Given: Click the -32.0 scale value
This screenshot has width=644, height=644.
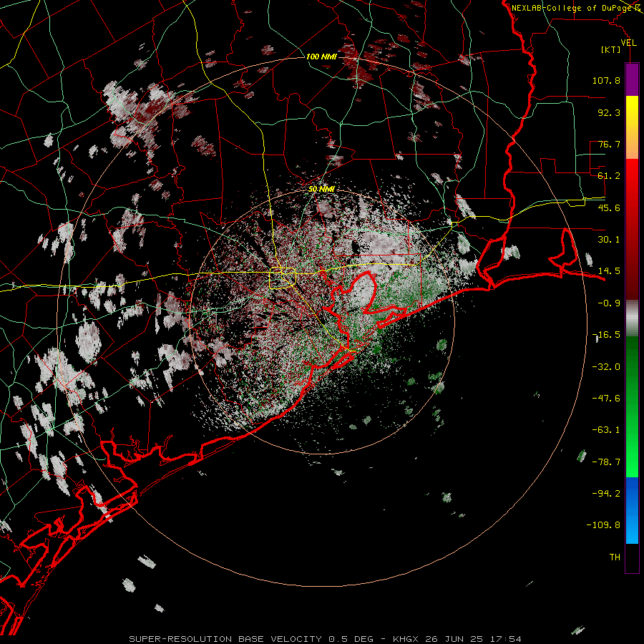Looking at the screenshot, I should pyautogui.click(x=606, y=367).
